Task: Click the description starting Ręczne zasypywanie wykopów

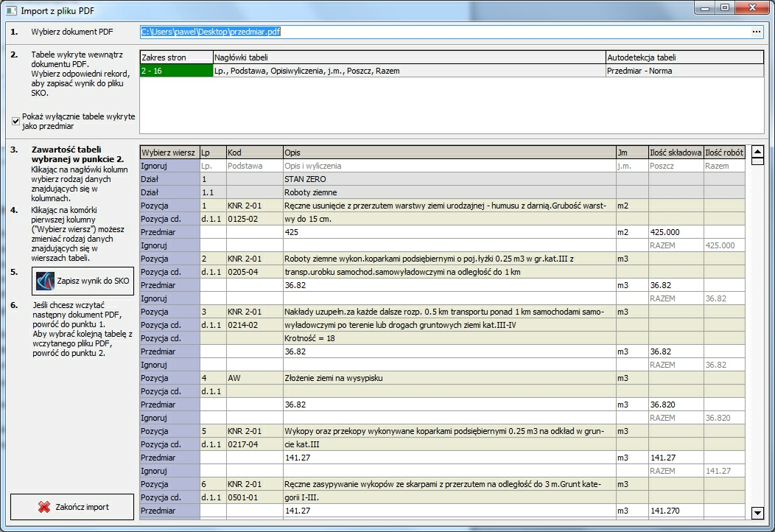Action: pyautogui.click(x=449, y=484)
